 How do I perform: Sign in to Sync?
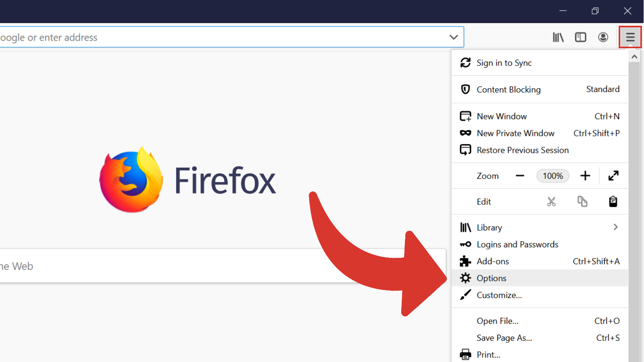coord(504,63)
